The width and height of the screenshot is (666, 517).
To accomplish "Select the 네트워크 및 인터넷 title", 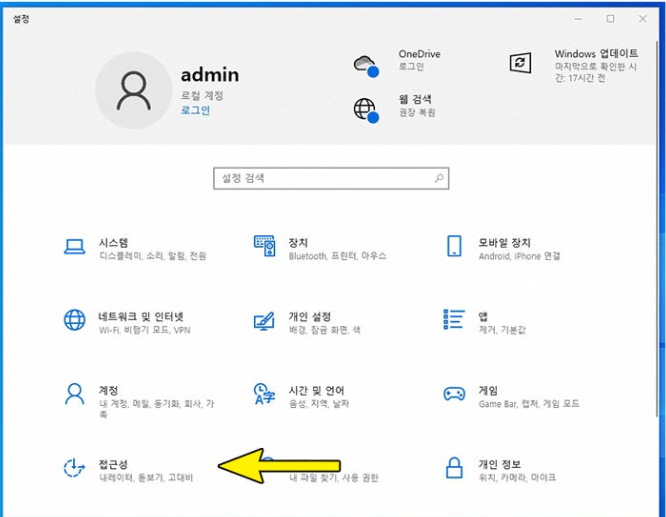I will pyautogui.click(x=141, y=316).
